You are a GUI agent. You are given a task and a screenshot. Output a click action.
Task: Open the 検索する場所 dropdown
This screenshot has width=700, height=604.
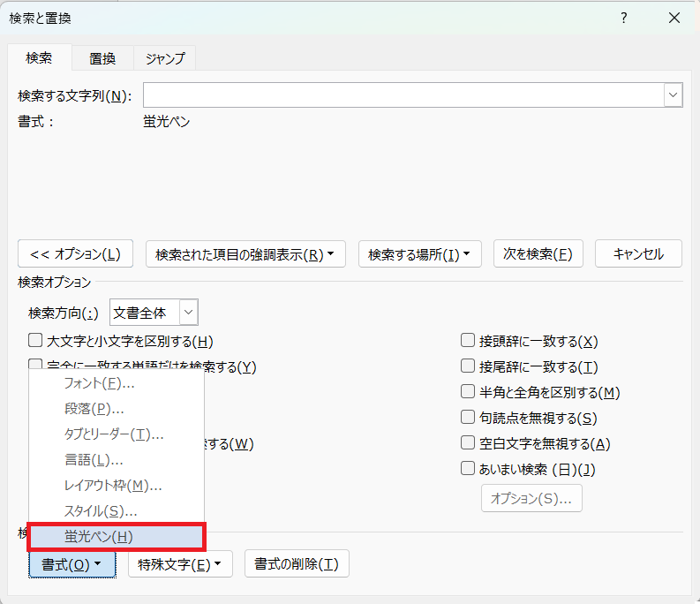[x=419, y=254]
